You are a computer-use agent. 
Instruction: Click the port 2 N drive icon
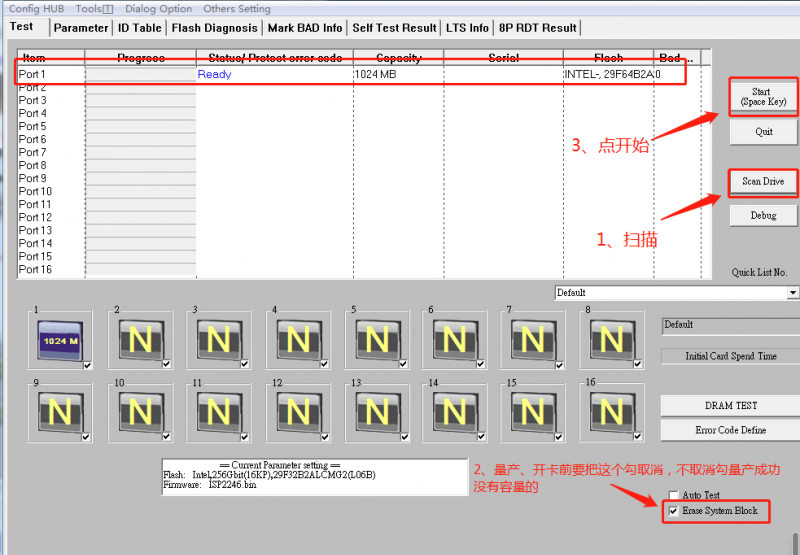[x=141, y=340]
